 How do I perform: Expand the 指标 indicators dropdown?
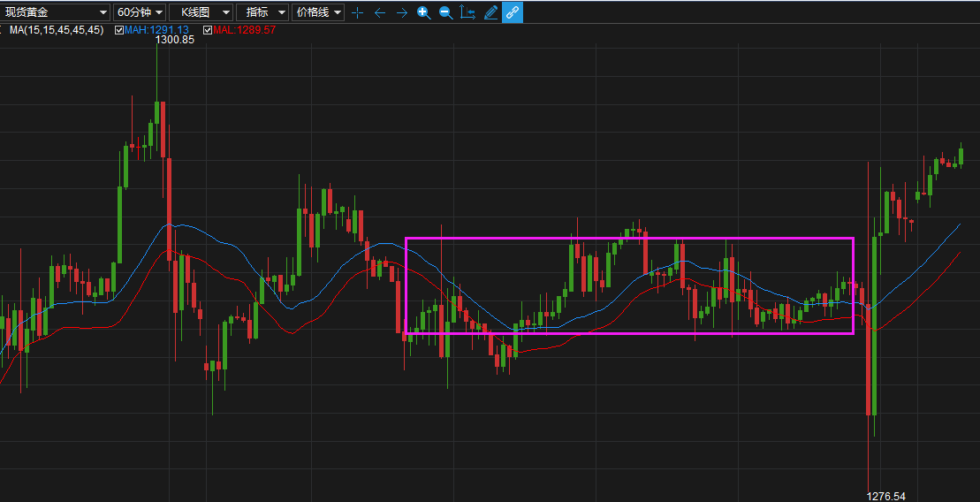[262, 11]
